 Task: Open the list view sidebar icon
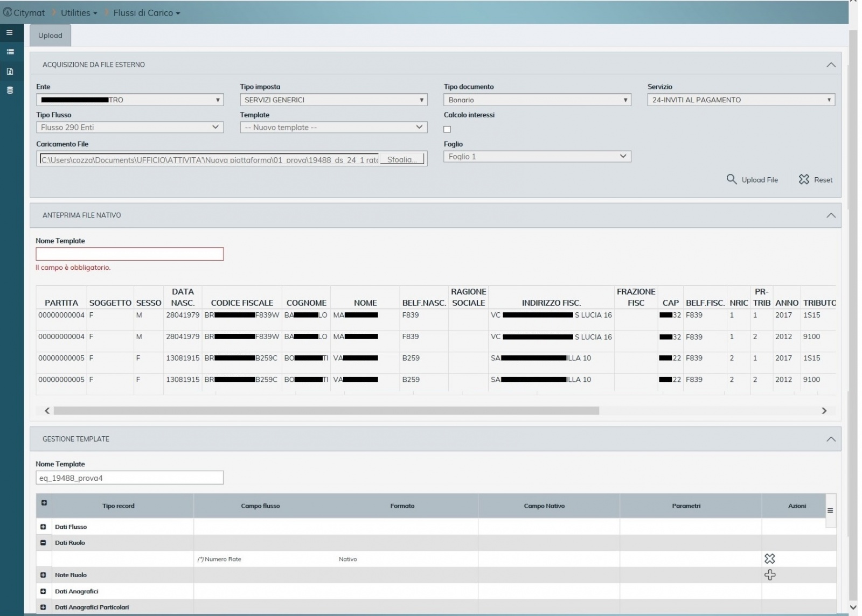pos(10,52)
